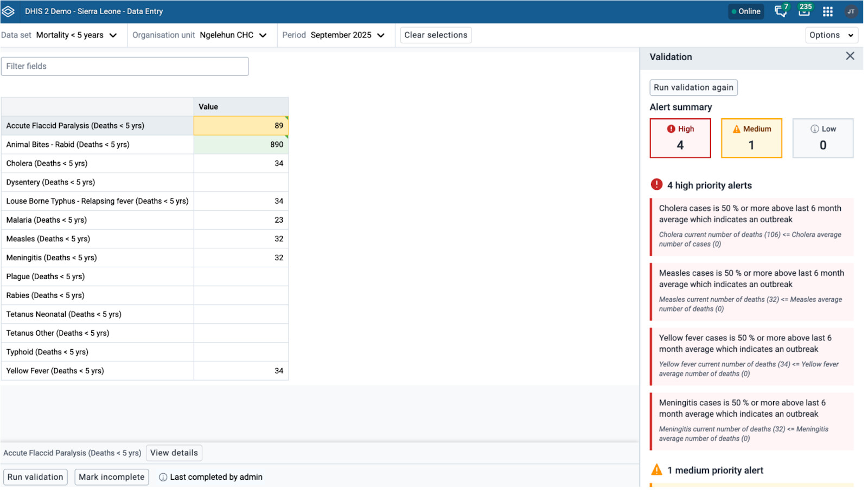This screenshot has width=868, height=490.
Task: Open the Organisation unit Ngelehun CHC selector
Action: coord(202,35)
